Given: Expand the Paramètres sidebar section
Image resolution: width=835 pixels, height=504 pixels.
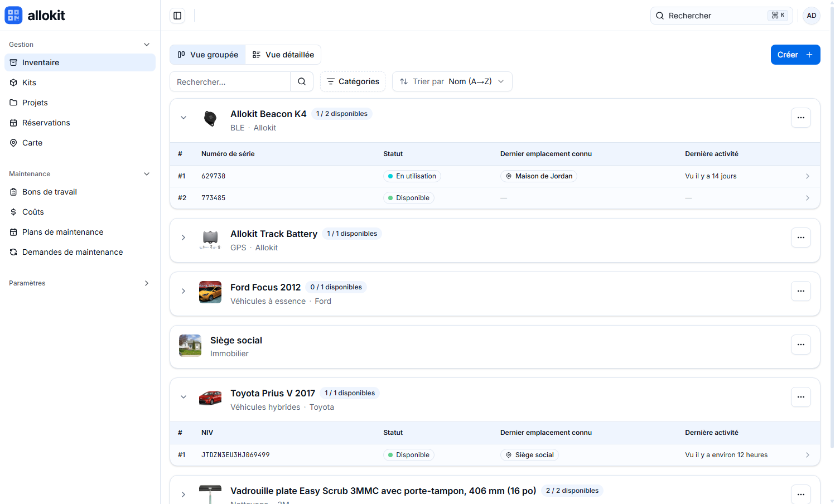Looking at the screenshot, I should point(147,283).
